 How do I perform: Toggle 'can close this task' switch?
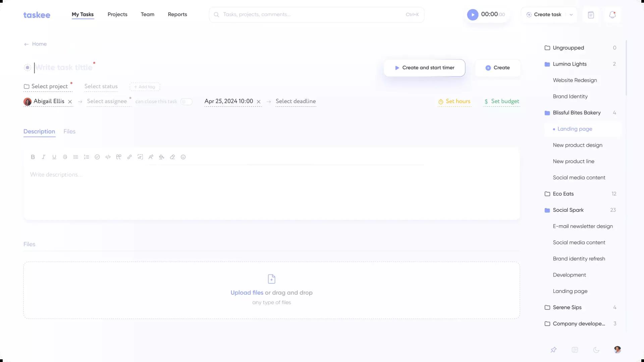tap(186, 102)
